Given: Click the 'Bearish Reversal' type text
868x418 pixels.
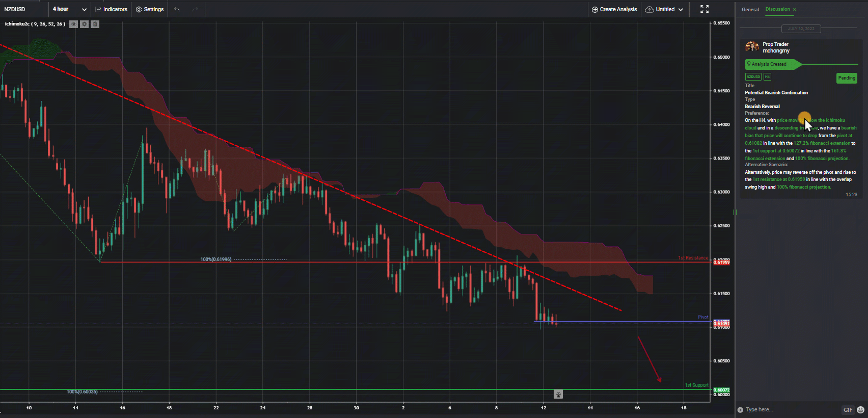Looking at the screenshot, I should (762, 107).
